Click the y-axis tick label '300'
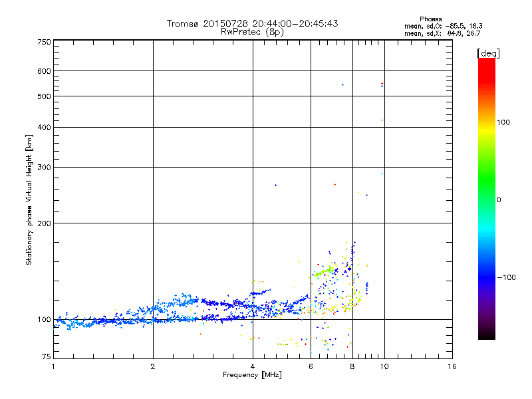The image size is (532, 399). [x=44, y=167]
